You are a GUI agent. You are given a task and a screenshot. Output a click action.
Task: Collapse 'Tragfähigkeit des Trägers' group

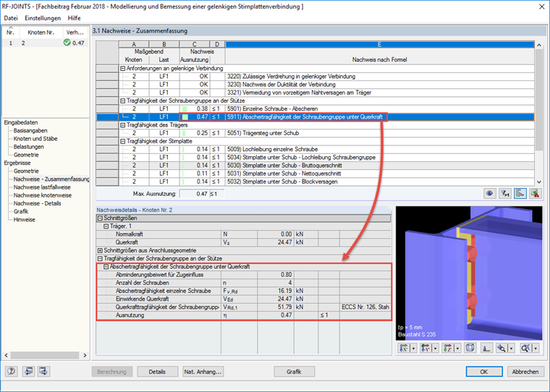tap(123, 125)
